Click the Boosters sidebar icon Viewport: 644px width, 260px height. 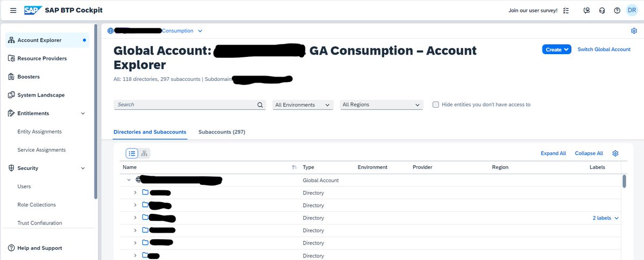[x=11, y=77]
